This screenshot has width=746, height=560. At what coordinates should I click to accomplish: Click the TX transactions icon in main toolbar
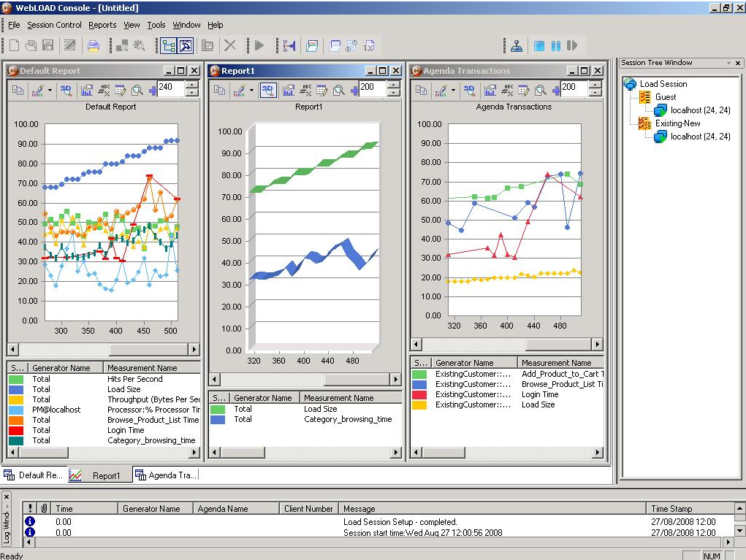369,46
